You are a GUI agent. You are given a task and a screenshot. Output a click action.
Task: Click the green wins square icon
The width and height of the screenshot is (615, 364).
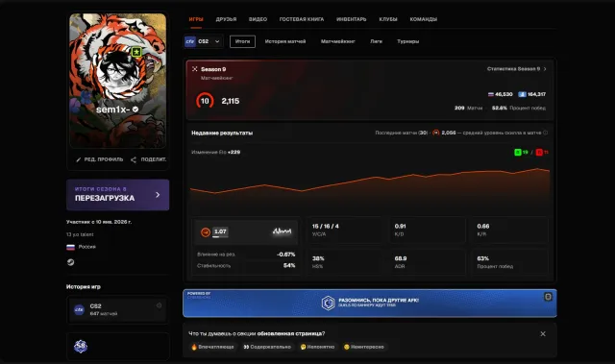click(x=518, y=152)
